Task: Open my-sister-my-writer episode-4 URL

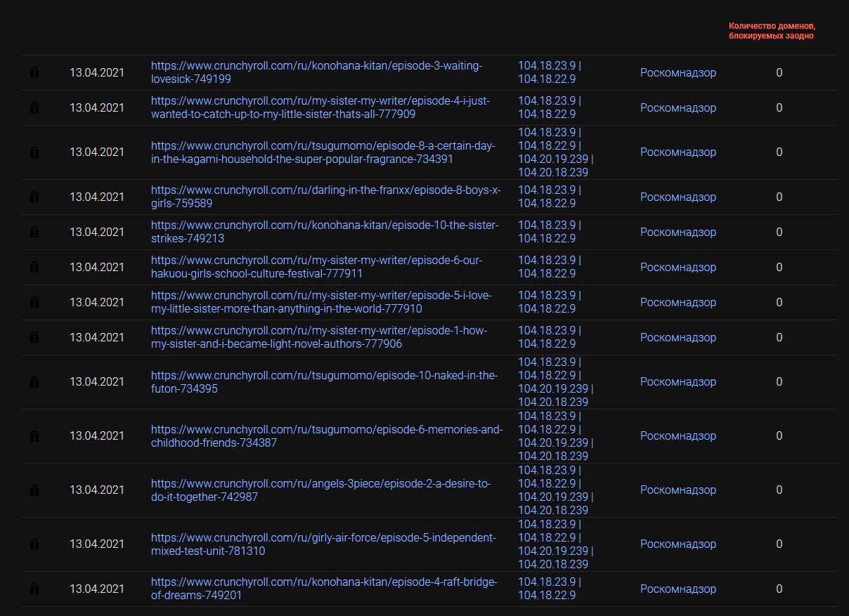Action: (320, 107)
